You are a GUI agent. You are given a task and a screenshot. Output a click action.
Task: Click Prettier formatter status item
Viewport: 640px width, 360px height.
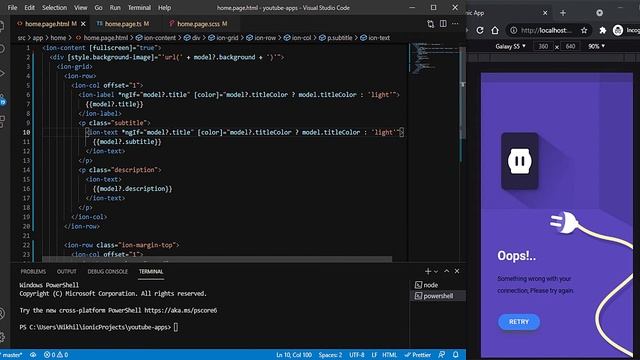418,355
